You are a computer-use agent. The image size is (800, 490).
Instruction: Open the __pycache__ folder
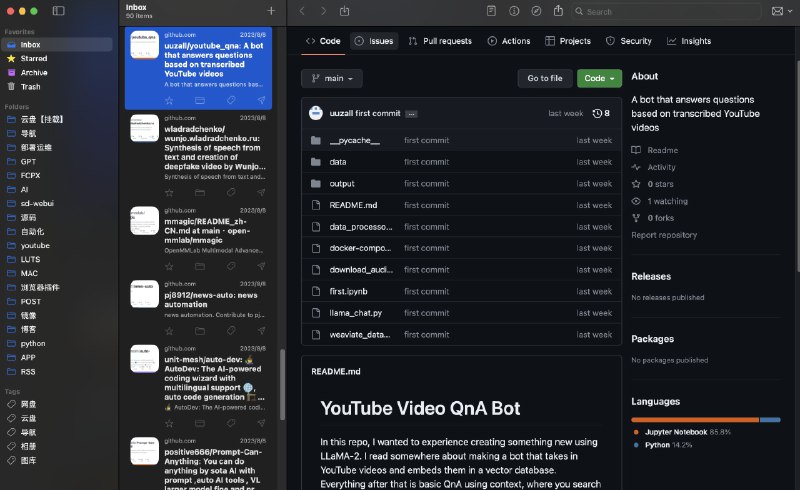click(x=355, y=140)
